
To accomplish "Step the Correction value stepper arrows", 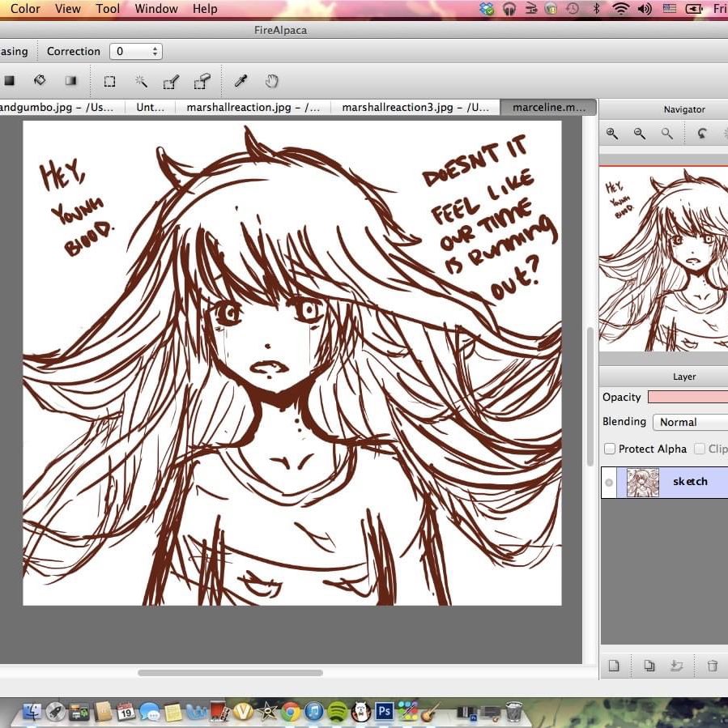I will tap(155, 51).
